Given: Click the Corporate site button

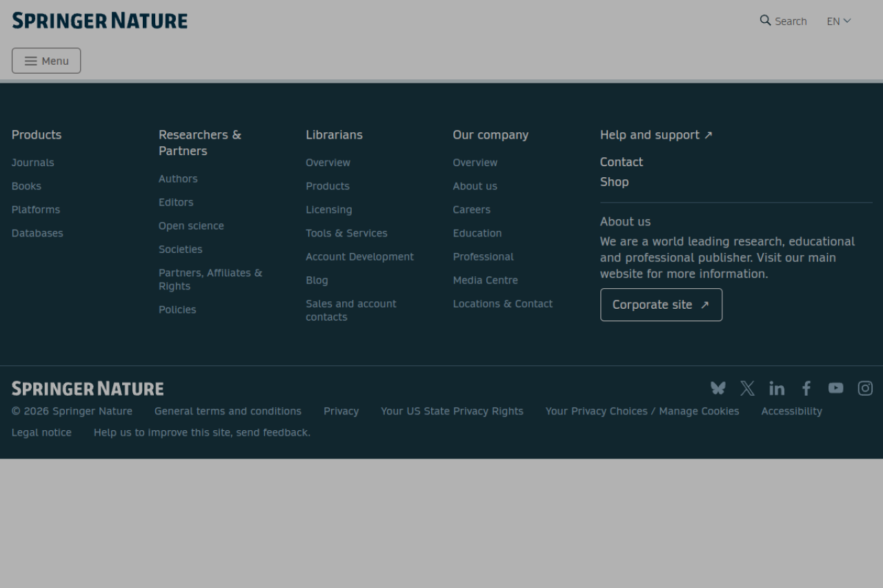Looking at the screenshot, I should click(x=661, y=305).
